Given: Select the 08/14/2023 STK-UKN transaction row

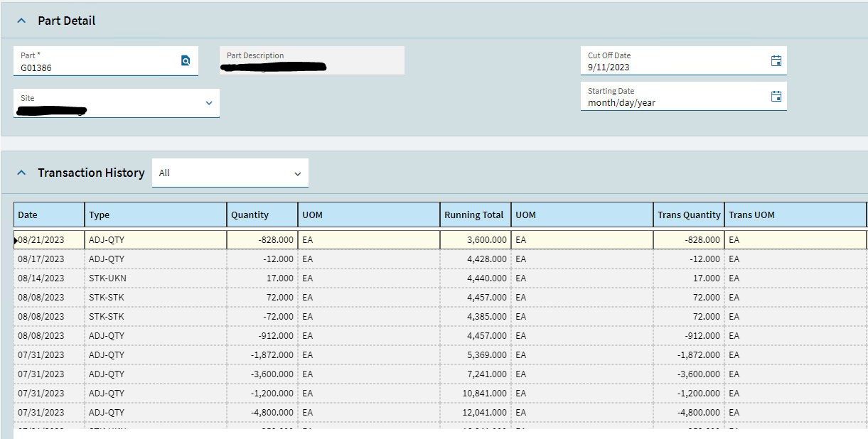Looking at the screenshot, I should point(155,278).
